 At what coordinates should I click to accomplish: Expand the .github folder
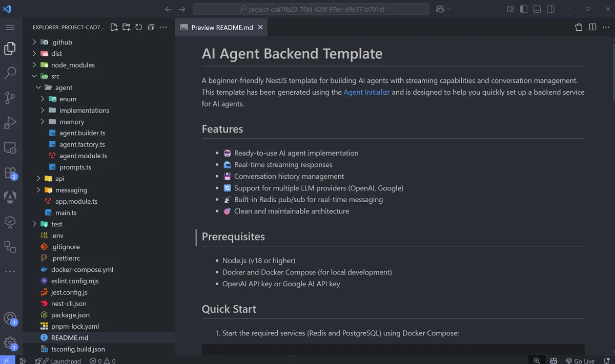pos(34,42)
